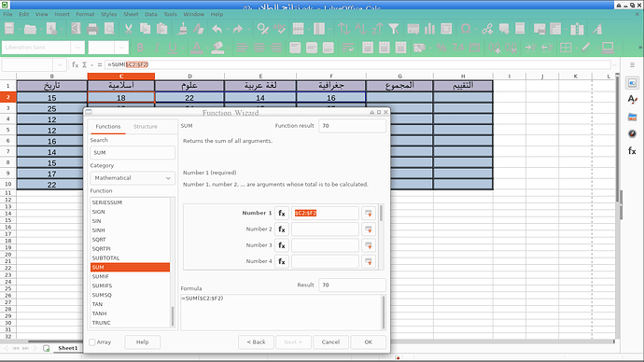644x362 pixels.
Task: Switch to the Structure tab
Action: click(x=146, y=126)
